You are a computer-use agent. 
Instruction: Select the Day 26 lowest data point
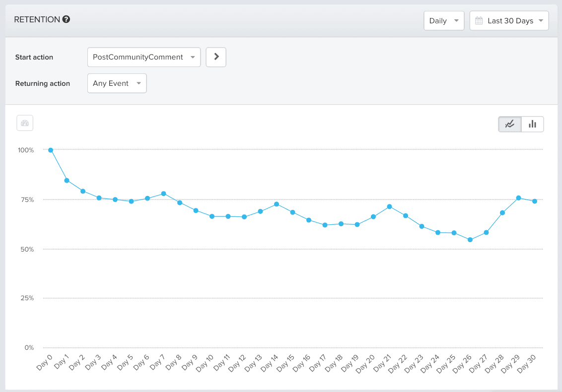pyautogui.click(x=470, y=240)
